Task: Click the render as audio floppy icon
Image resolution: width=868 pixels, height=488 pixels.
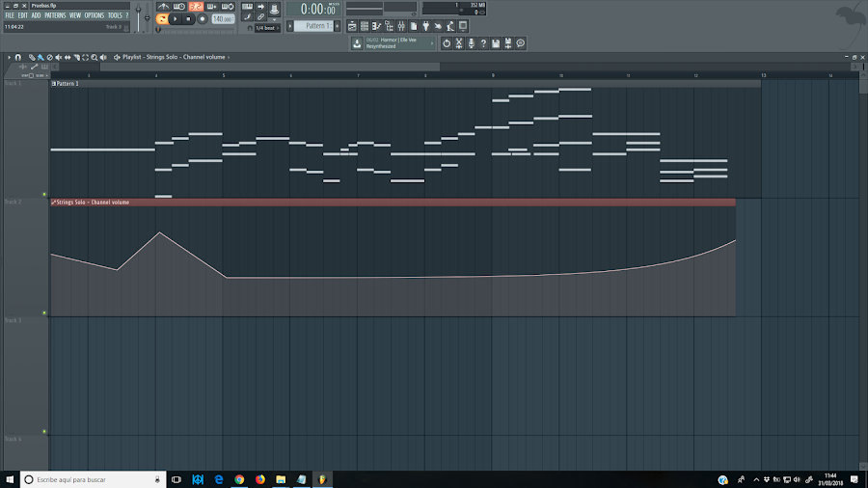Action: (x=508, y=43)
